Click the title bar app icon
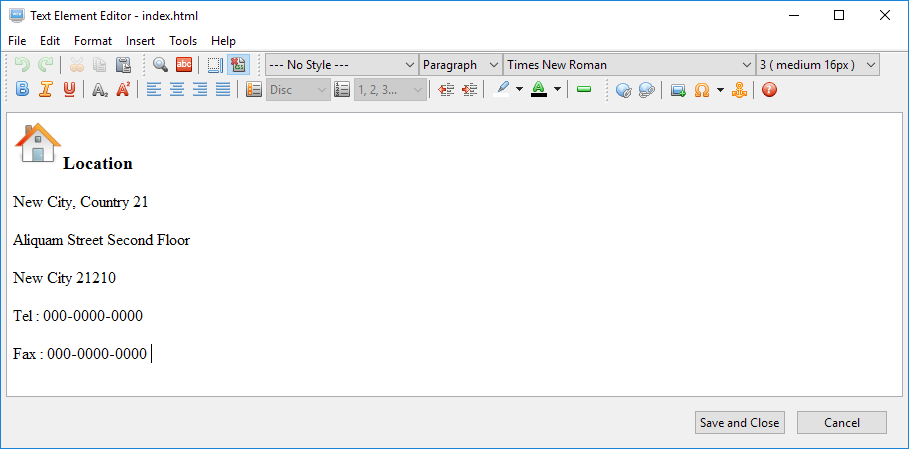The width and height of the screenshot is (909, 449). point(17,16)
